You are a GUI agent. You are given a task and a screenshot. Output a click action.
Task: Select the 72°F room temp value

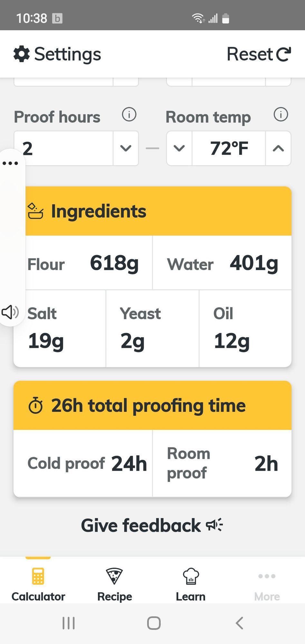pos(229,148)
